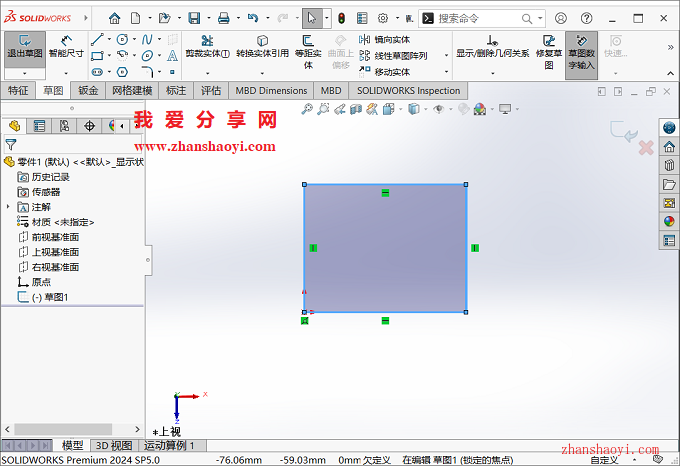Switch to the 特征 (Features) tab
680x466 pixels.
(x=18, y=91)
